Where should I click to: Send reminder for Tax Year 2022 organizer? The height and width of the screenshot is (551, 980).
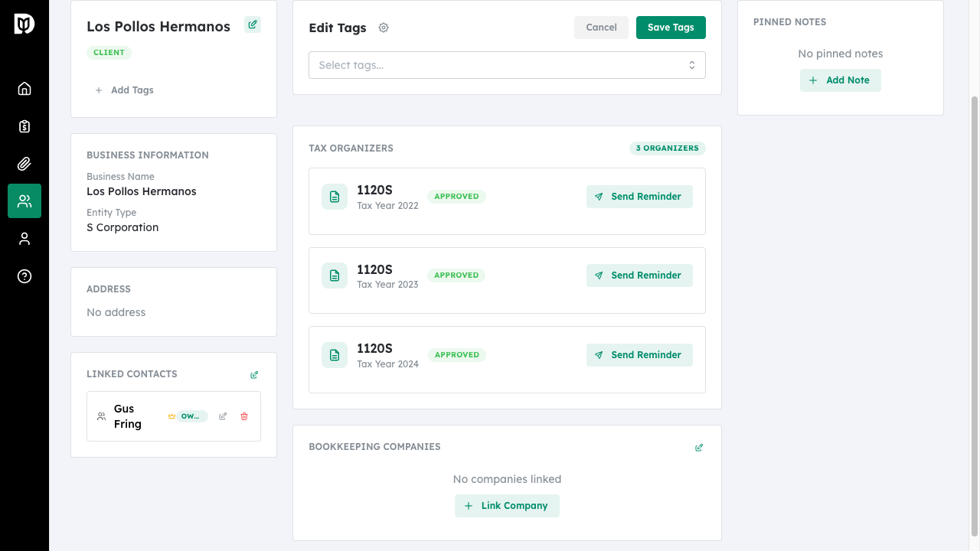639,197
